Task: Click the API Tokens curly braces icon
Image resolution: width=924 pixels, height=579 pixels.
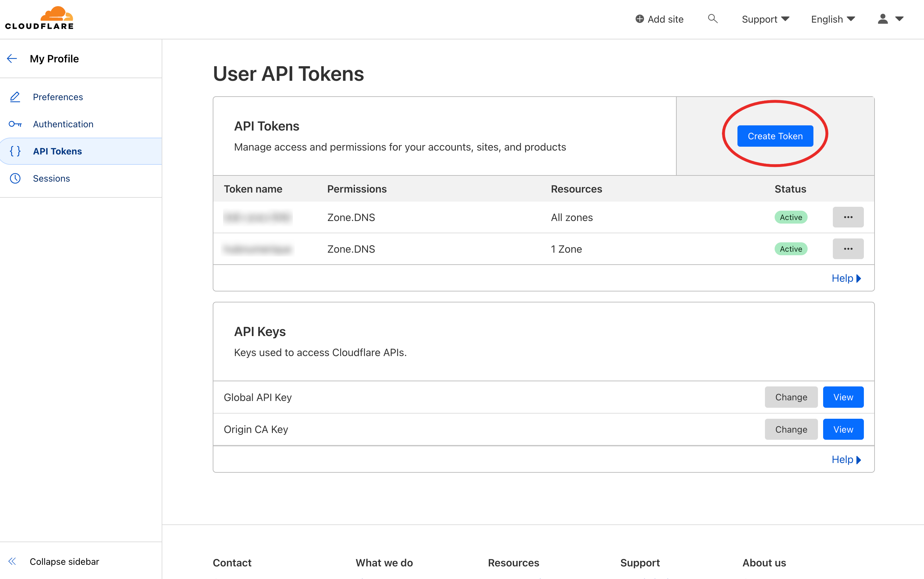Action: tap(15, 151)
